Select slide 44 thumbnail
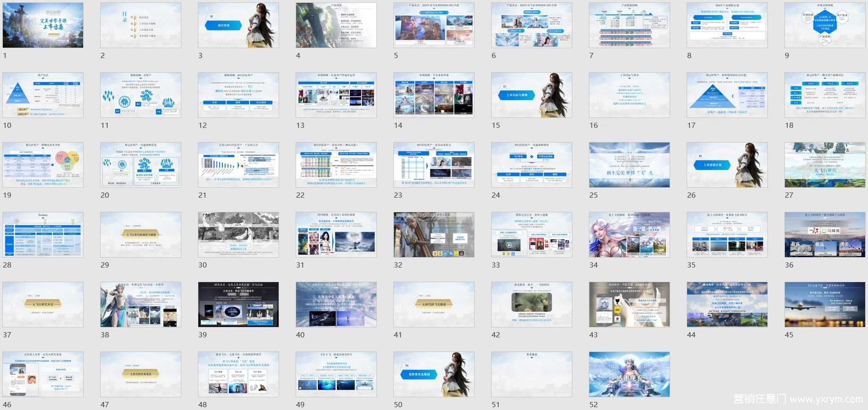Viewport: 868px width, 410px height. (727, 304)
